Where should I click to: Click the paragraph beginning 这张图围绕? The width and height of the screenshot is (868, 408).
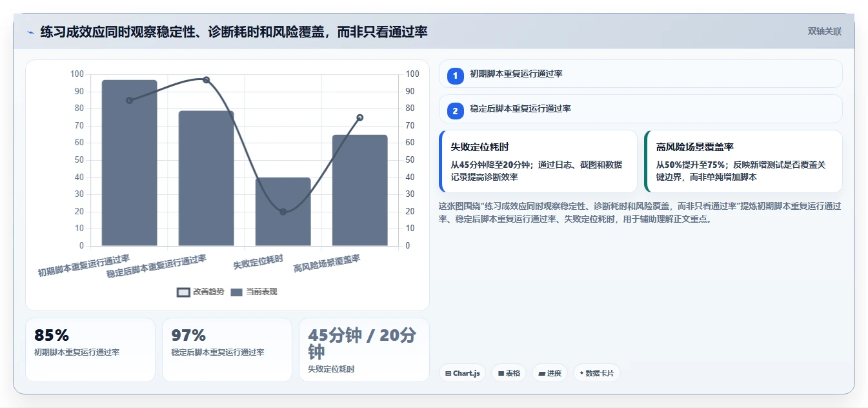640,212
